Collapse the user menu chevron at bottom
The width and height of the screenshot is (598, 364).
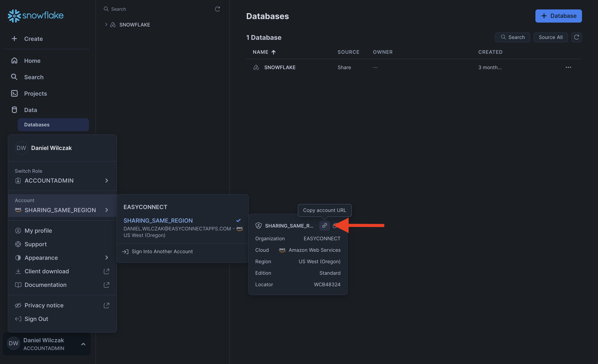click(83, 344)
